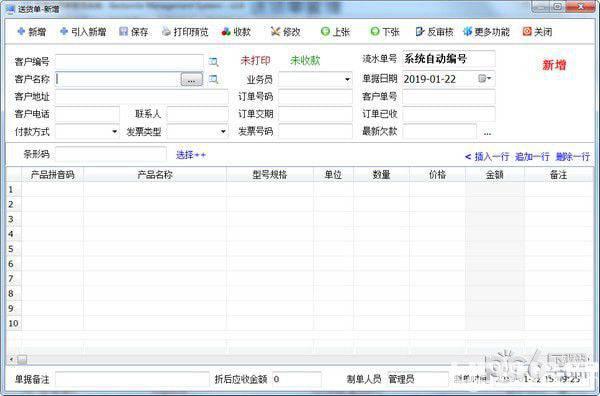The image size is (600, 396).
Task: Click the 客户地址 input field
Action: 142,97
